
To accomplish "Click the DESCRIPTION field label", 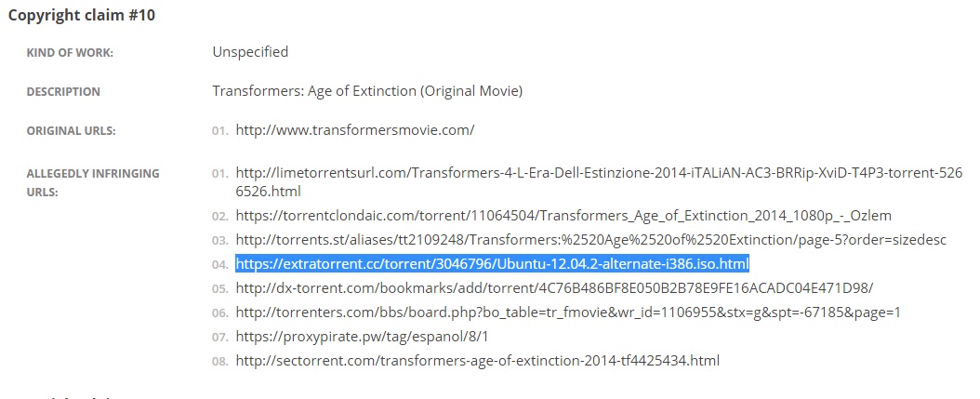I will (63, 92).
